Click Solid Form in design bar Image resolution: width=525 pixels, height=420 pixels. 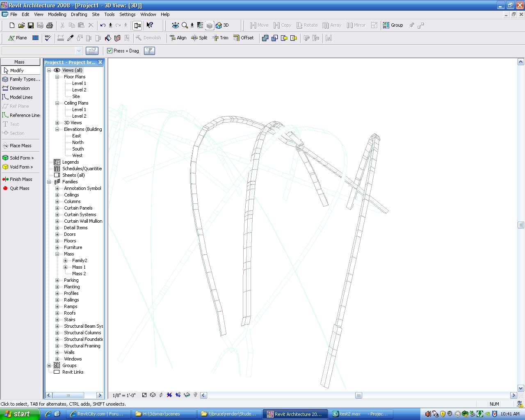click(21, 158)
